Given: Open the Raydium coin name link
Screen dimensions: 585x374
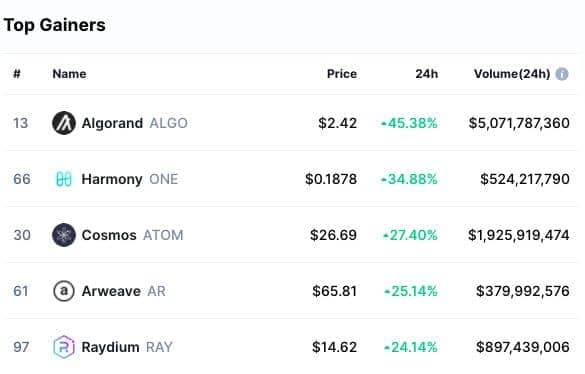Looking at the screenshot, I should coord(110,347).
